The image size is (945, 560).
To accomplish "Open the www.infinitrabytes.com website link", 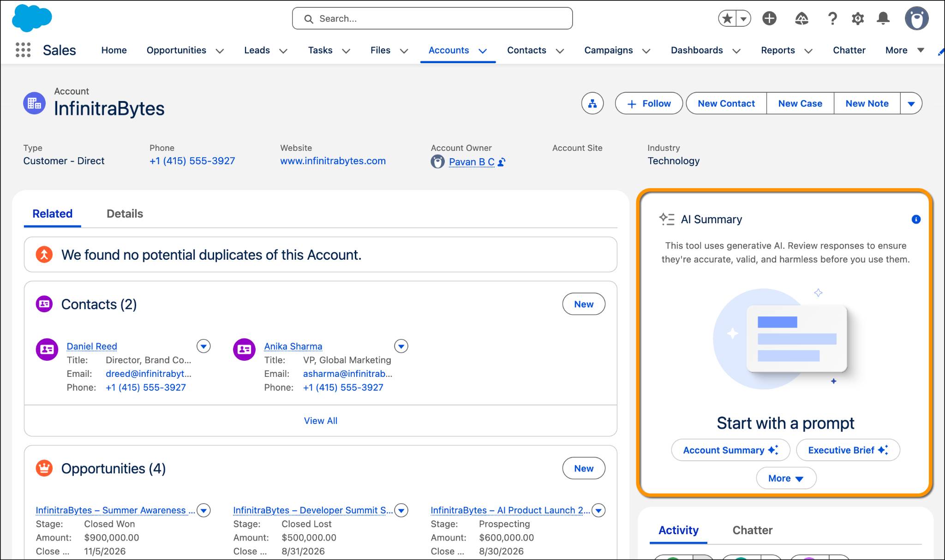I will pos(333,161).
